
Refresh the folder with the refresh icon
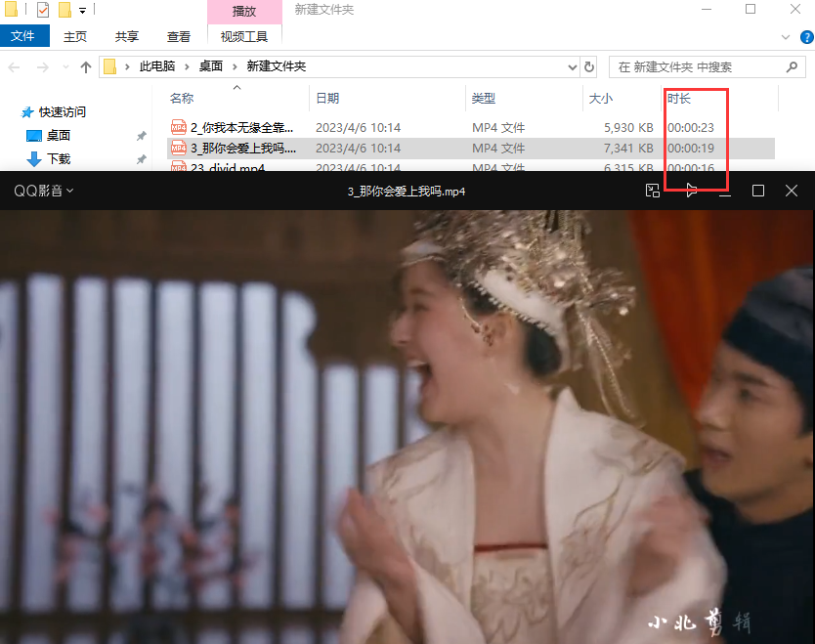(x=589, y=67)
